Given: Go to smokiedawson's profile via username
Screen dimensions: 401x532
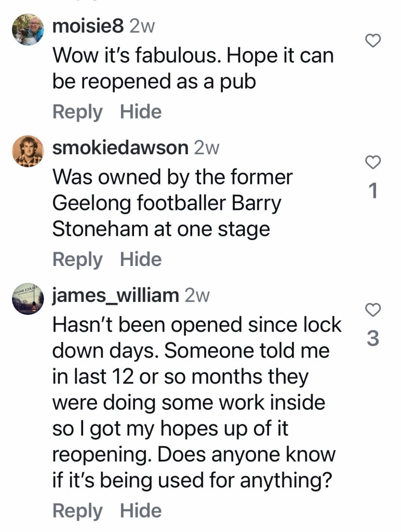Looking at the screenshot, I should (121, 148).
